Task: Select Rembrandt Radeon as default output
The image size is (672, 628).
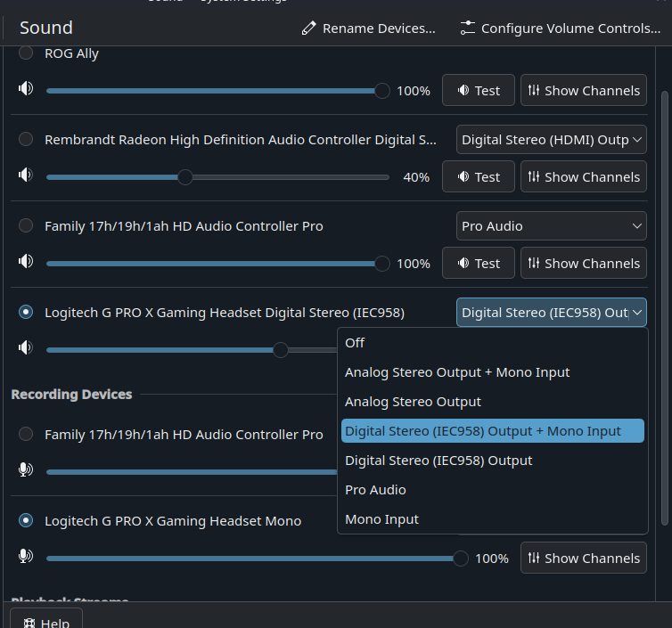Action: (26, 139)
